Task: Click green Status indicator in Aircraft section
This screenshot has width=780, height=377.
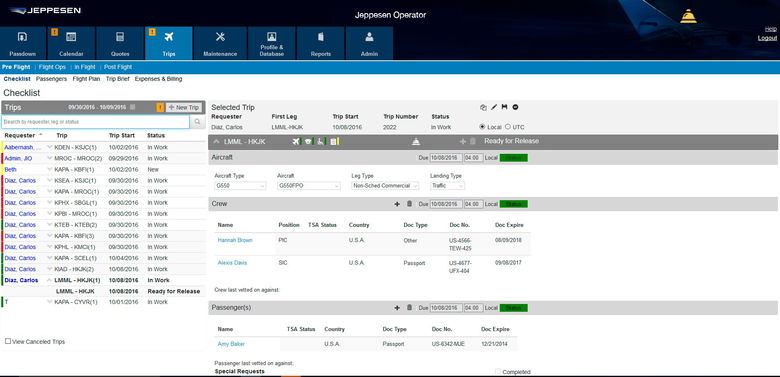Action: [x=513, y=158]
